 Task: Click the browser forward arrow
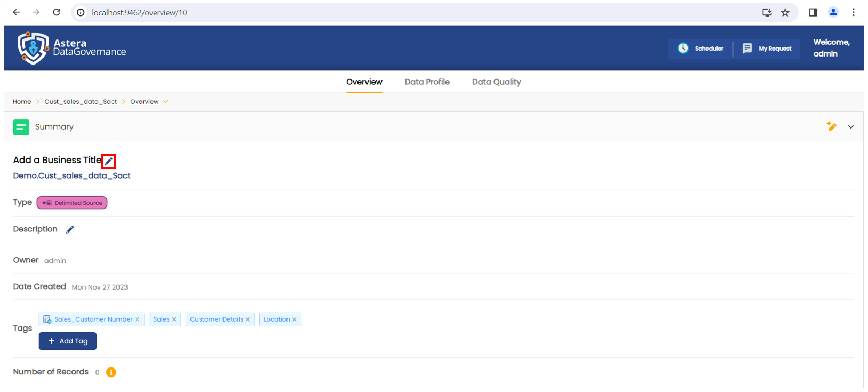click(x=36, y=12)
